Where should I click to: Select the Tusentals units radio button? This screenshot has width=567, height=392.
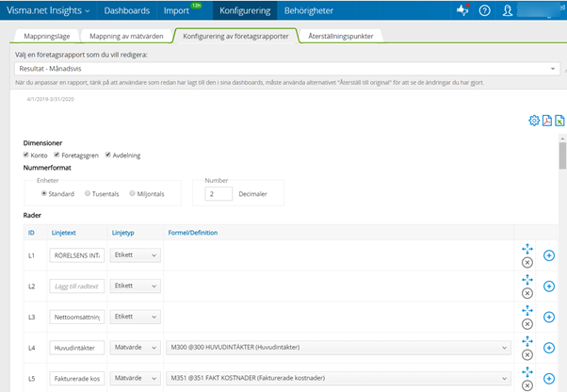click(88, 193)
